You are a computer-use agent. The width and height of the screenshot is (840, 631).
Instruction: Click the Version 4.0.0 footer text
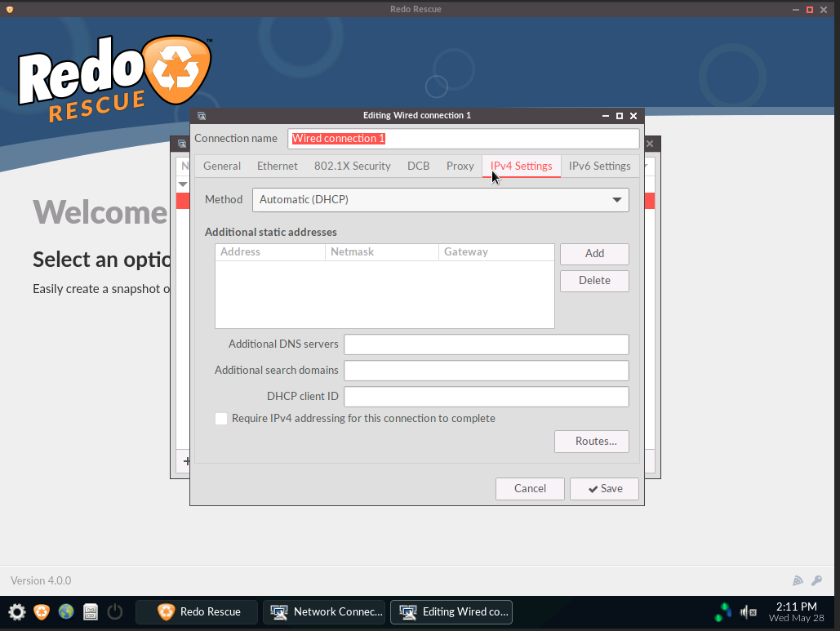pyautogui.click(x=41, y=580)
